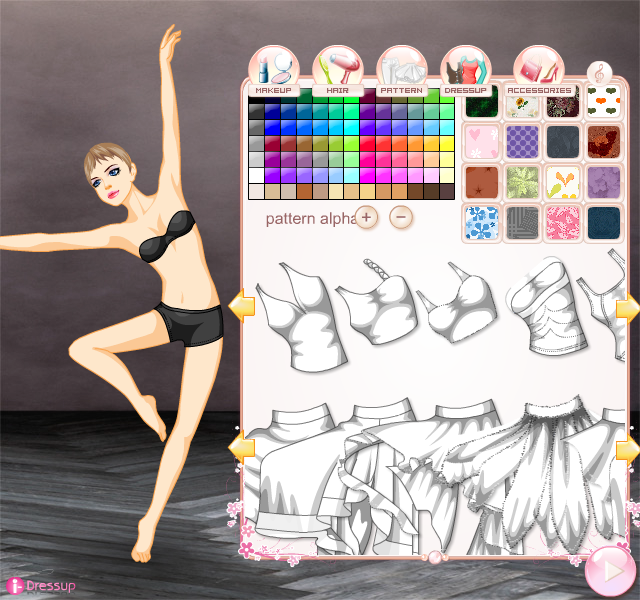Image resolution: width=640 pixels, height=600 pixels.
Task: Open the Makeup category tab
Action: point(273,72)
